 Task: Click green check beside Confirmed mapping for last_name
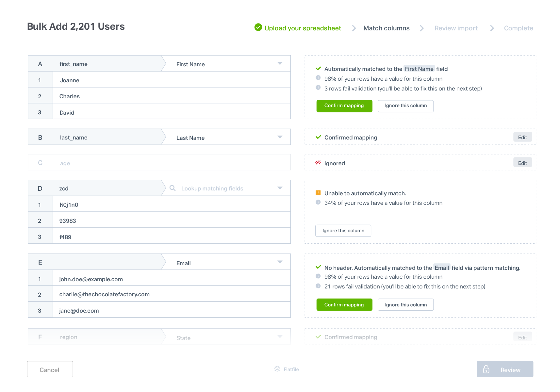318,137
